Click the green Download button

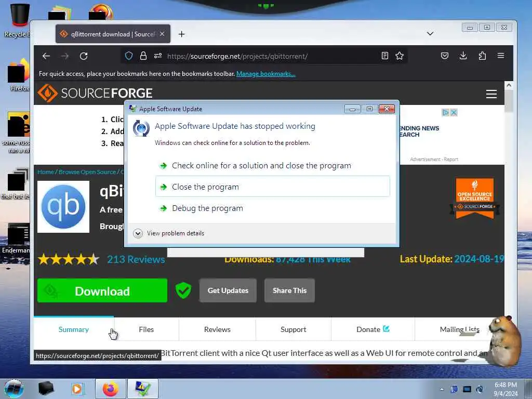pos(102,291)
